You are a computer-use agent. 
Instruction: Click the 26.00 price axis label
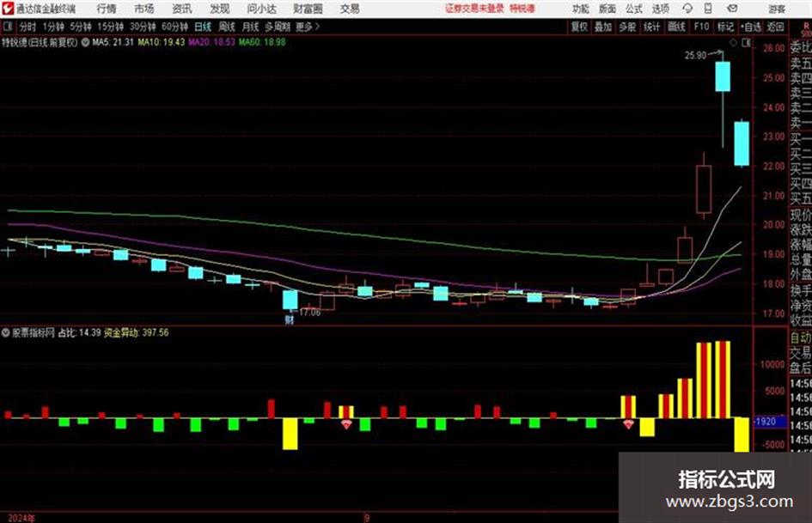(x=773, y=48)
